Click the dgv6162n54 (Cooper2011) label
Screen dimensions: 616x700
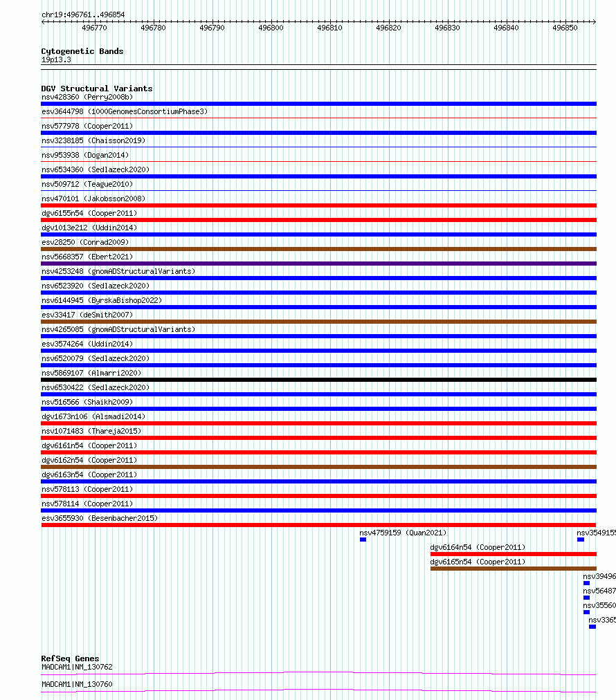tap(89, 460)
